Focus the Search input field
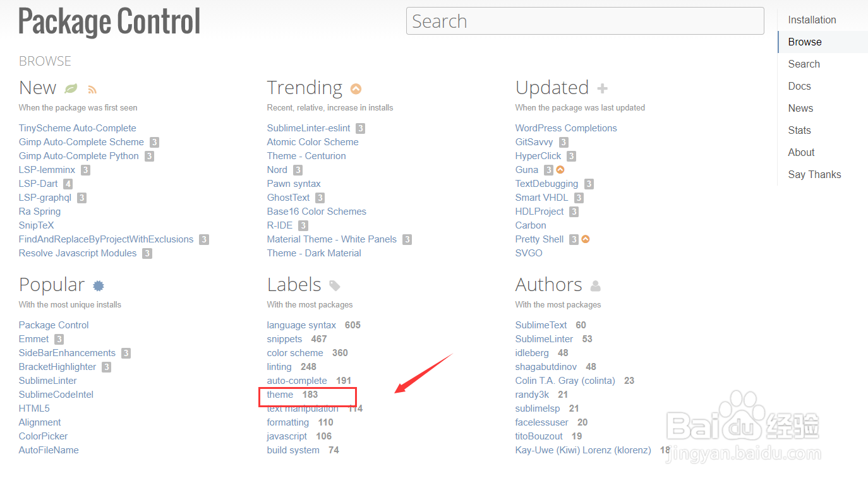 584,21
